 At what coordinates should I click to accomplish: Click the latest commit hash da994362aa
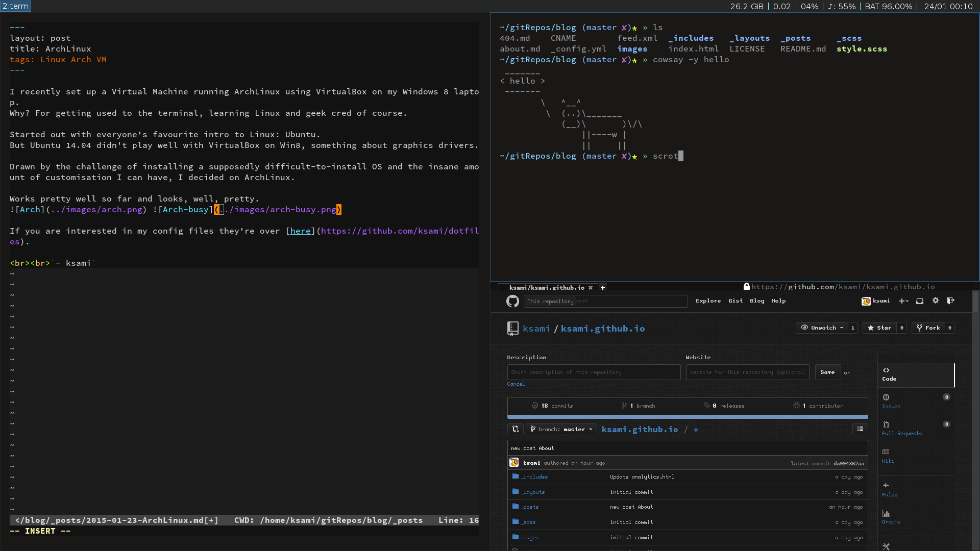(x=849, y=463)
